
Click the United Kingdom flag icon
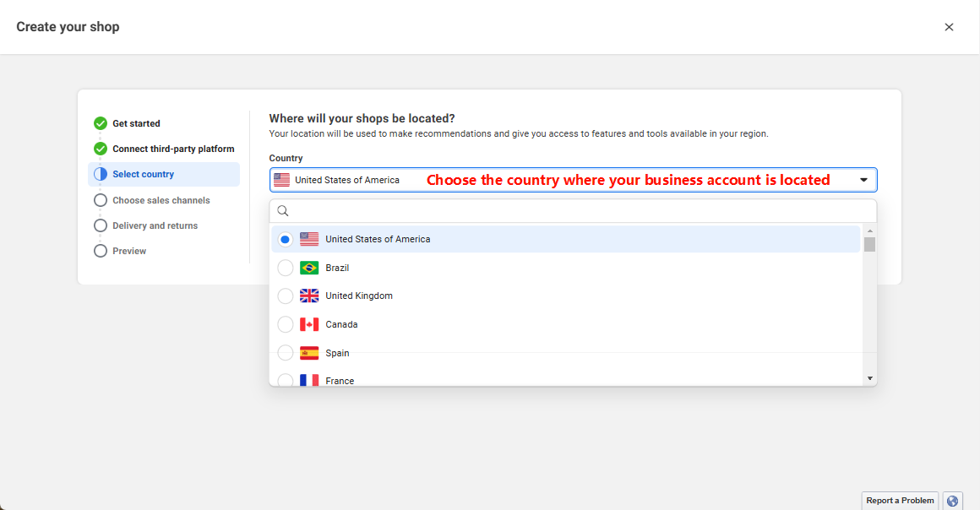click(309, 296)
